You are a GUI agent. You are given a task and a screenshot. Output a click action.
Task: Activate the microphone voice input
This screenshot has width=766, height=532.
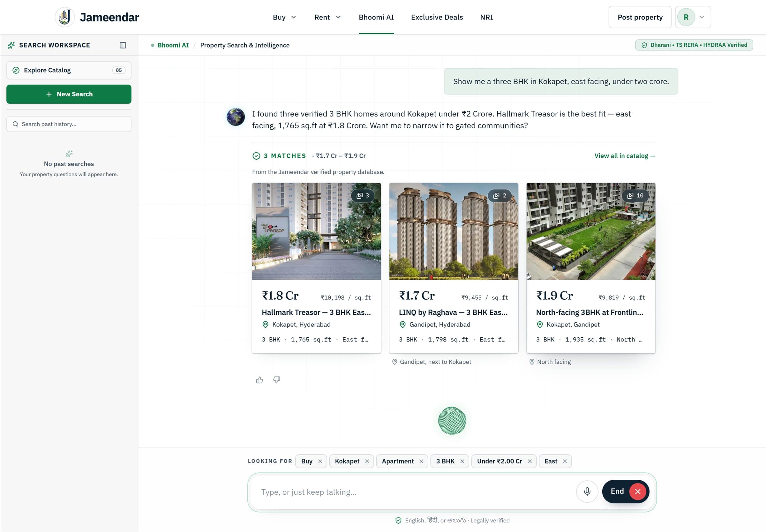(587, 491)
